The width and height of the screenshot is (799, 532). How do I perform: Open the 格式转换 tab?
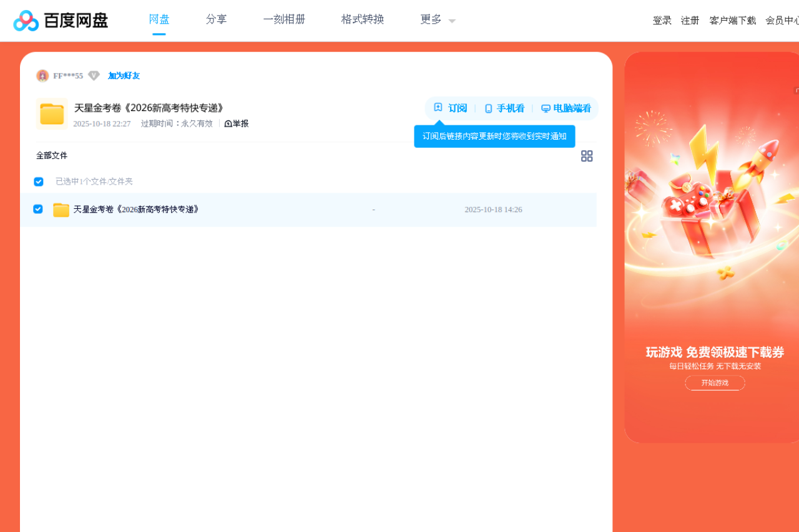pos(362,19)
